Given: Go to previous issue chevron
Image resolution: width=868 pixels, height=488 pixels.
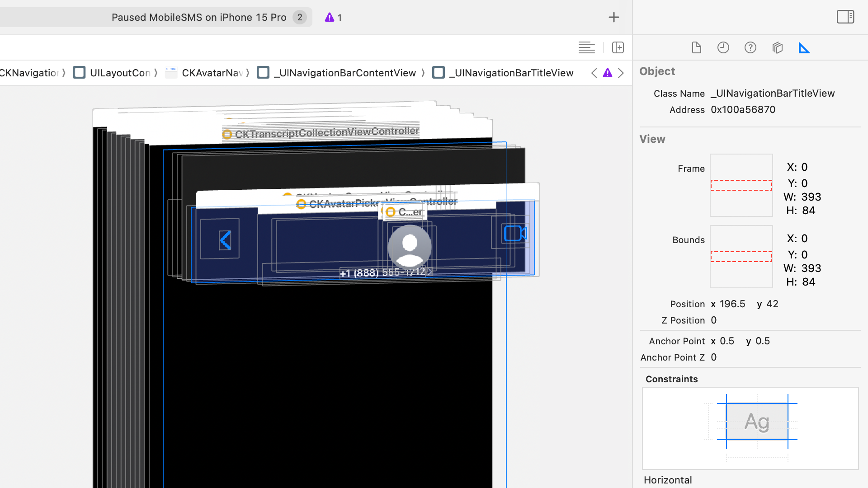Looking at the screenshot, I should click(x=594, y=73).
